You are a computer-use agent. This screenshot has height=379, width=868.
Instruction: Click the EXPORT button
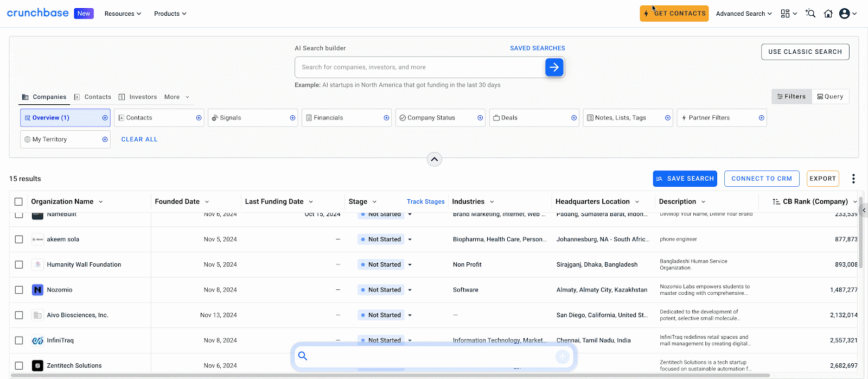(822, 179)
